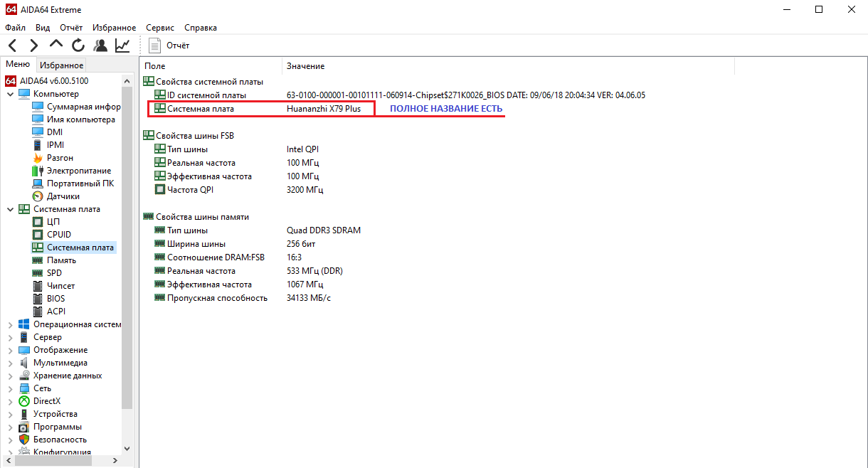Open the Избранное menu in the menu bar

pyautogui.click(x=114, y=28)
